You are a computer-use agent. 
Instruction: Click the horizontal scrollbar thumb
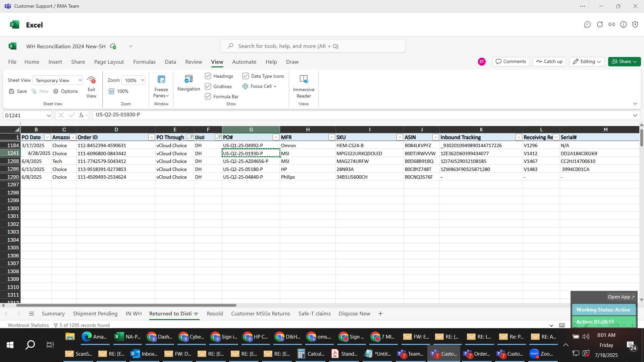(126, 305)
